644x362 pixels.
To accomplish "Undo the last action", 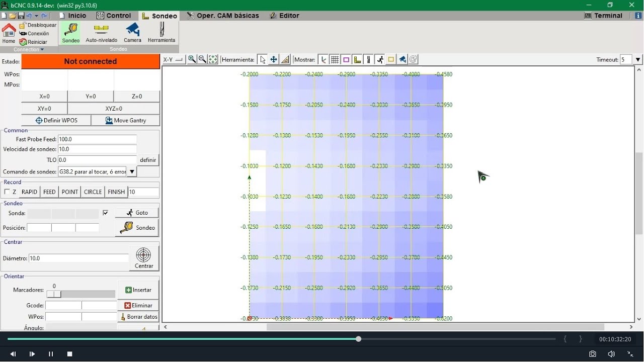I will point(29,16).
